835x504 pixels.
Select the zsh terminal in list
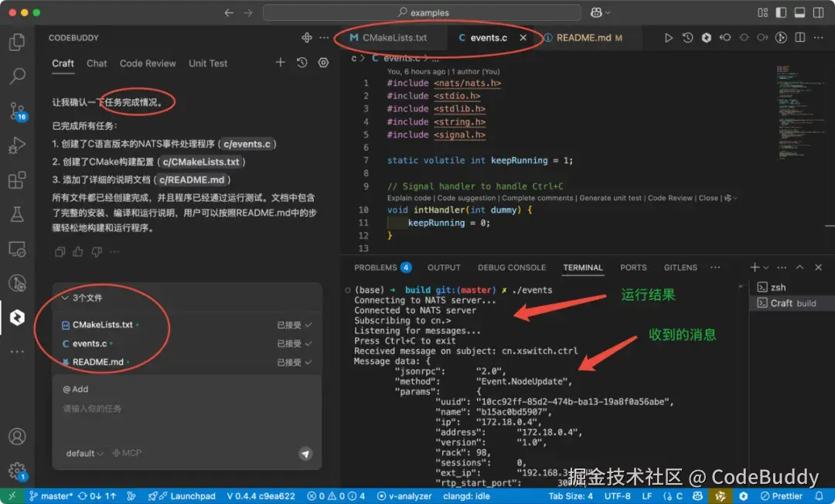(792, 288)
